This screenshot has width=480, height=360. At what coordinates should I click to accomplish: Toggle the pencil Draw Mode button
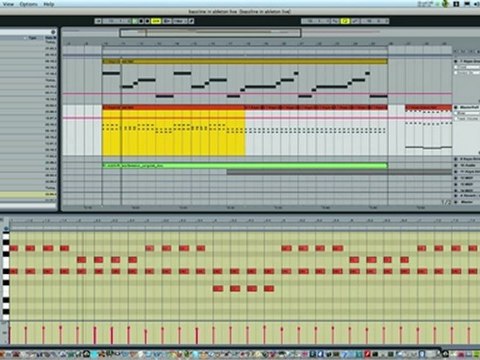(x=191, y=21)
